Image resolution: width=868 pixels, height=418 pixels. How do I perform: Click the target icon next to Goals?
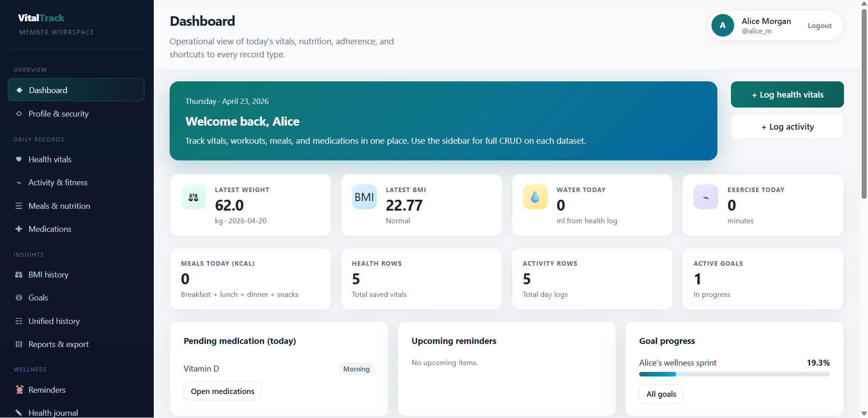click(x=19, y=298)
